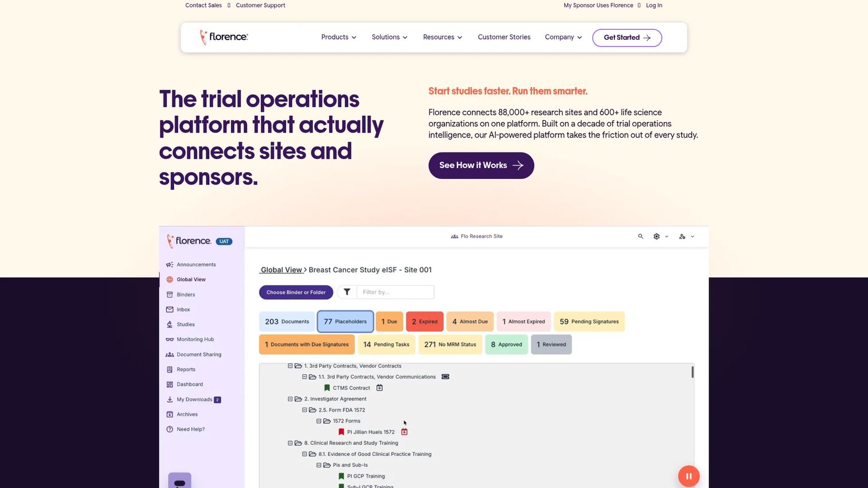Image resolution: width=868 pixels, height=488 pixels.
Task: Click the Florence logo in the navigation bar
Action: [x=224, y=37]
